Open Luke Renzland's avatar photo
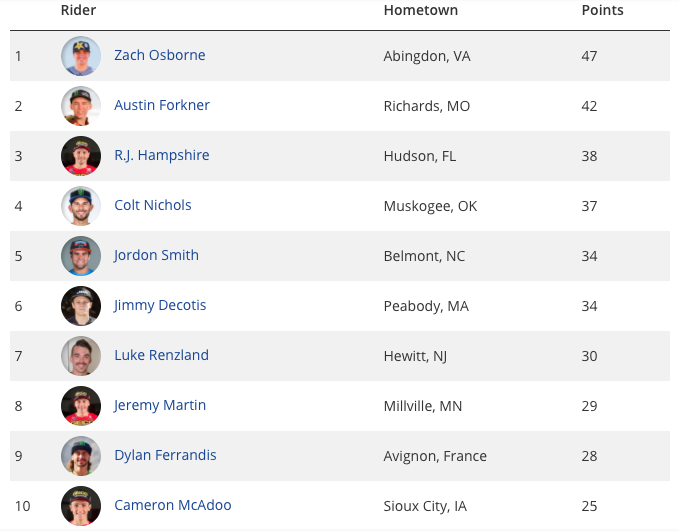679x531 pixels. tap(81, 356)
